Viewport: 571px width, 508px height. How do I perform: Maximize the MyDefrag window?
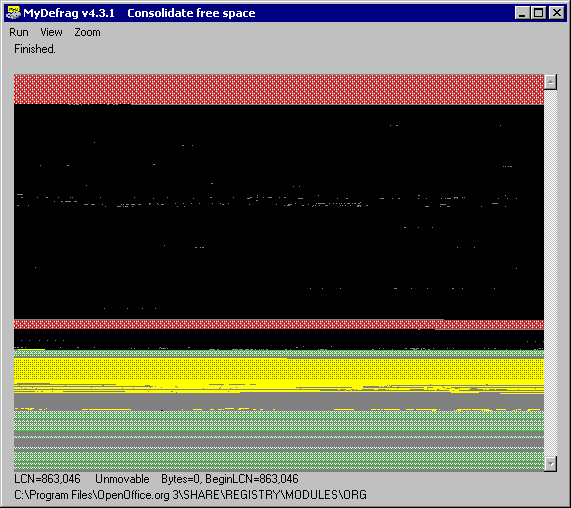coord(539,13)
